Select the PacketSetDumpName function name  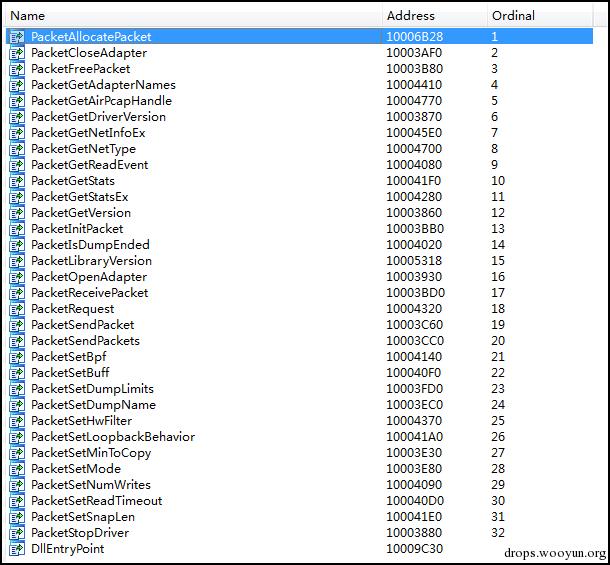(93, 405)
